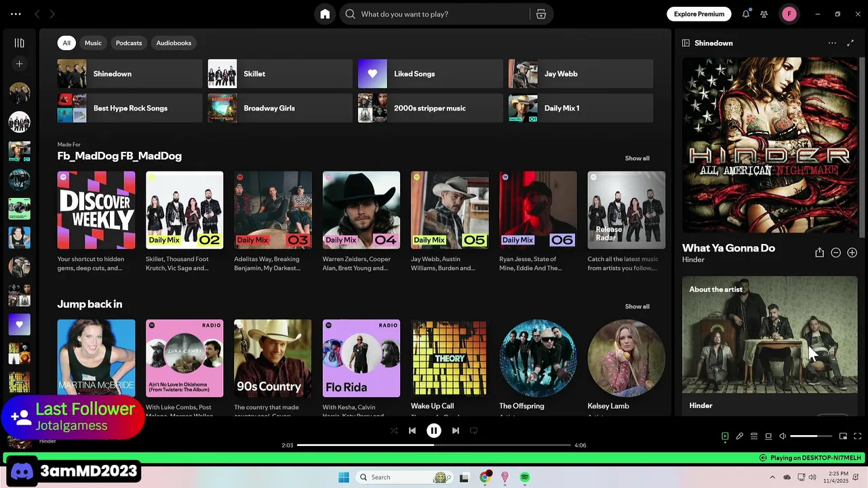Add What Ya Gonna Do to Liked Songs

[x=852, y=253]
